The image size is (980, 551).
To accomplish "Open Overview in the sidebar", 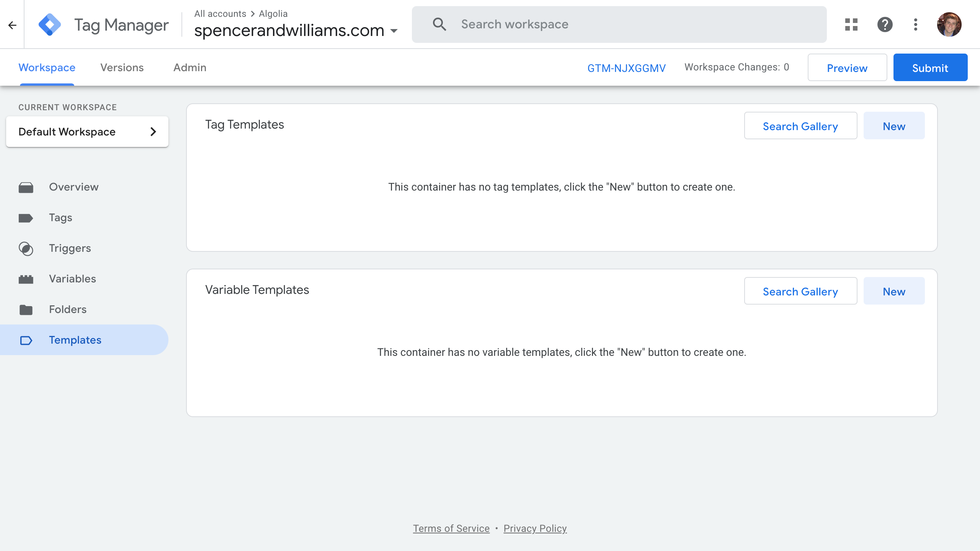I will [84, 187].
